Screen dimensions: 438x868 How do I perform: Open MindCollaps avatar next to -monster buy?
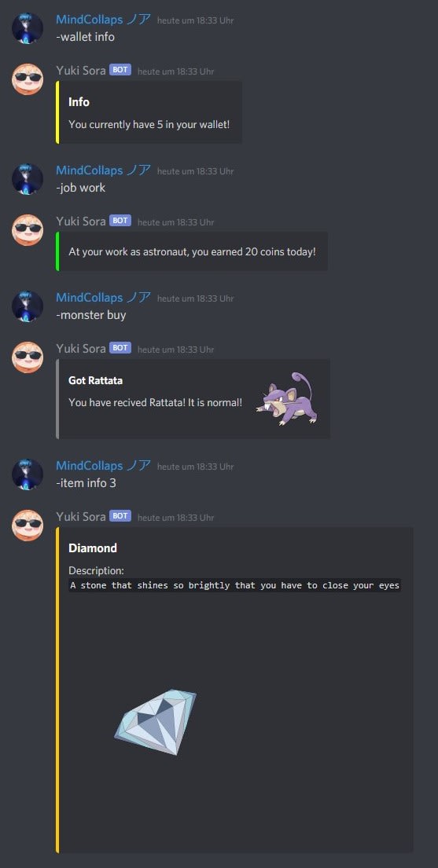tap(28, 306)
